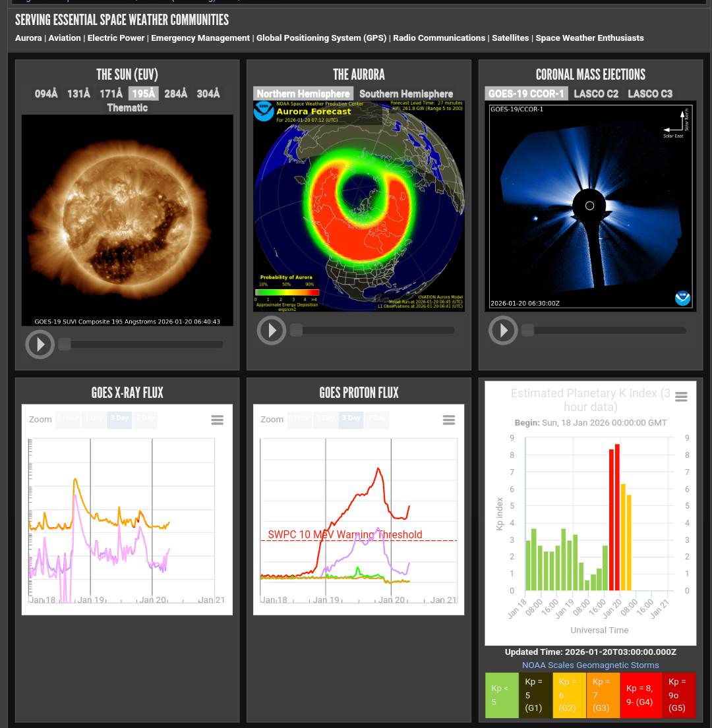Viewport: 712px width, 728px height.
Task: Switch to Thematic sun view
Action: [x=127, y=107]
